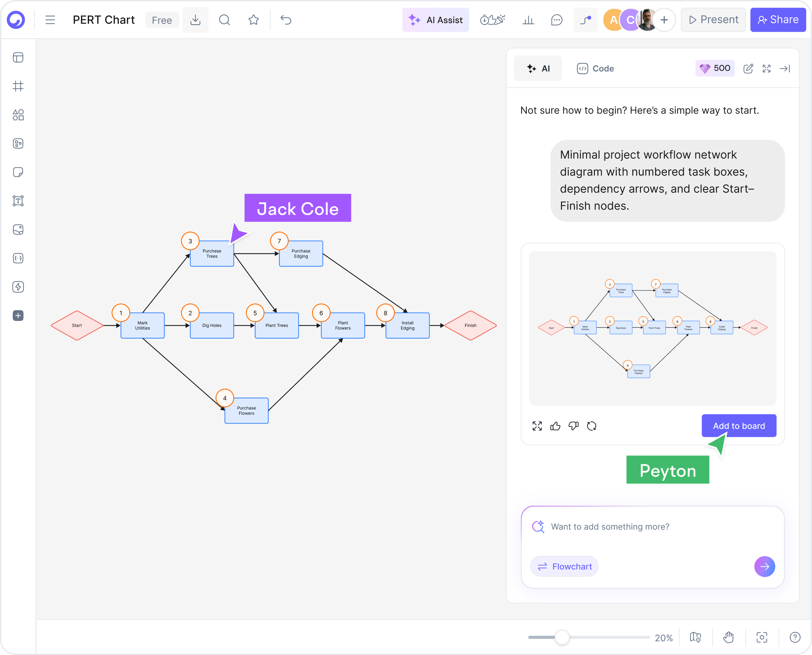Open templates panel in left sidebar
Image resolution: width=812 pixels, height=655 pixels.
[18, 57]
